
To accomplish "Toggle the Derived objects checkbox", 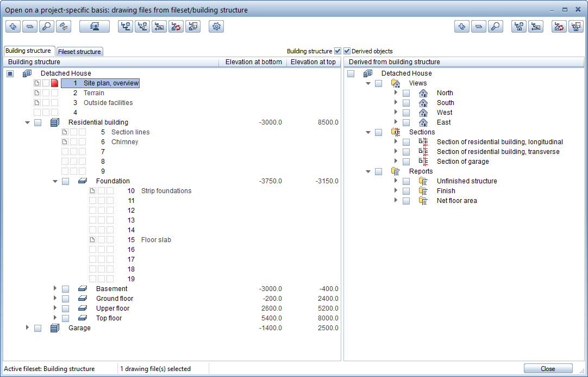I will tap(347, 51).
